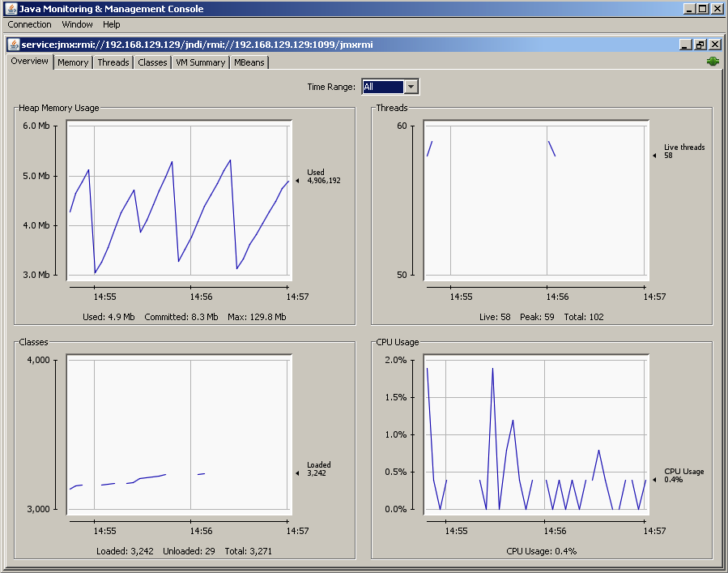Restore down the inner jmxrmi connection window
This screenshot has width=728, height=573.
click(x=700, y=45)
